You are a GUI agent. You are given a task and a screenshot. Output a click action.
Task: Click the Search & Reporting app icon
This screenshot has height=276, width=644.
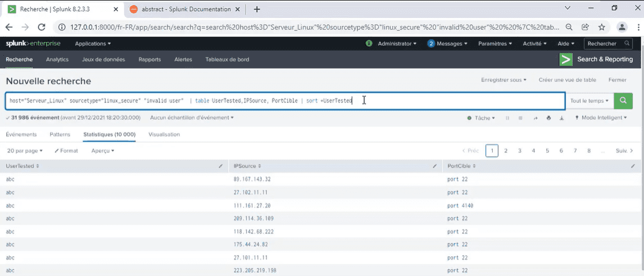click(566, 60)
